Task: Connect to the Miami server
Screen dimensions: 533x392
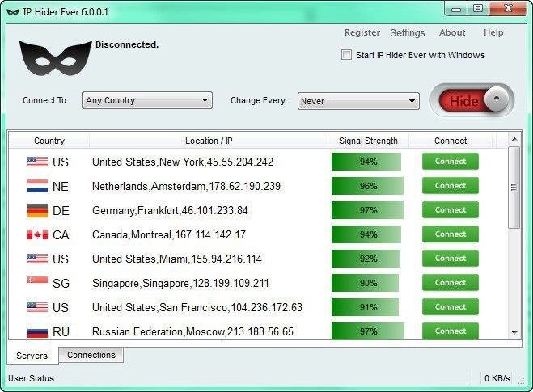Action: [x=451, y=259]
